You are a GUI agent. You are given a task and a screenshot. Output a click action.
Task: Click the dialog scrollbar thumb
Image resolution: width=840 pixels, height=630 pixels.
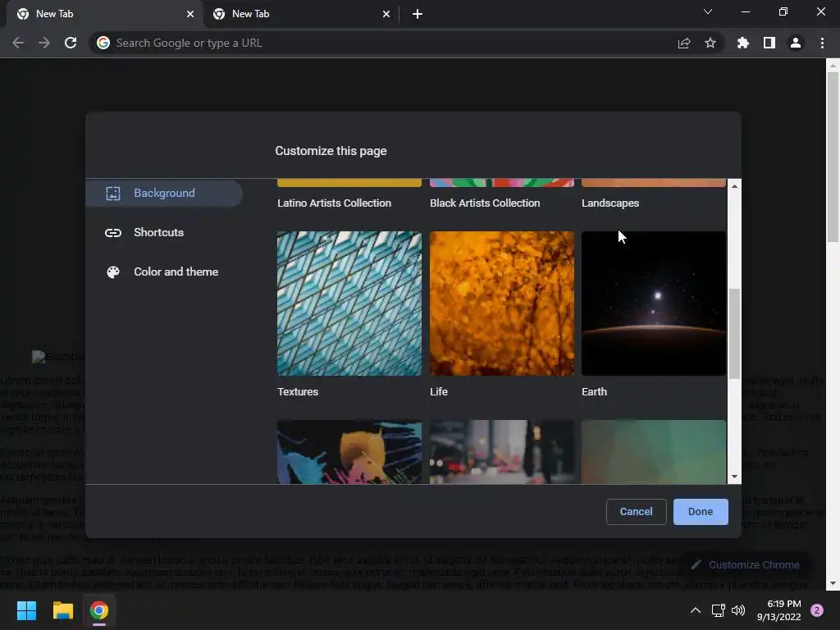click(x=734, y=333)
